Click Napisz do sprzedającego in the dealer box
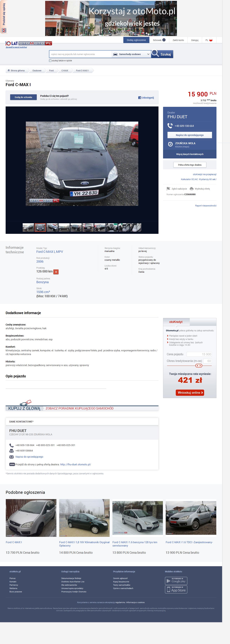 (x=190, y=135)
